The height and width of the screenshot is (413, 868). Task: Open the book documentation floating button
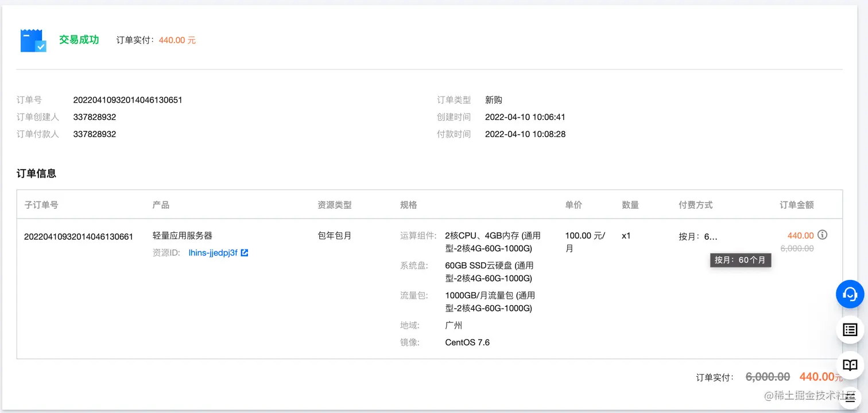coord(850,365)
